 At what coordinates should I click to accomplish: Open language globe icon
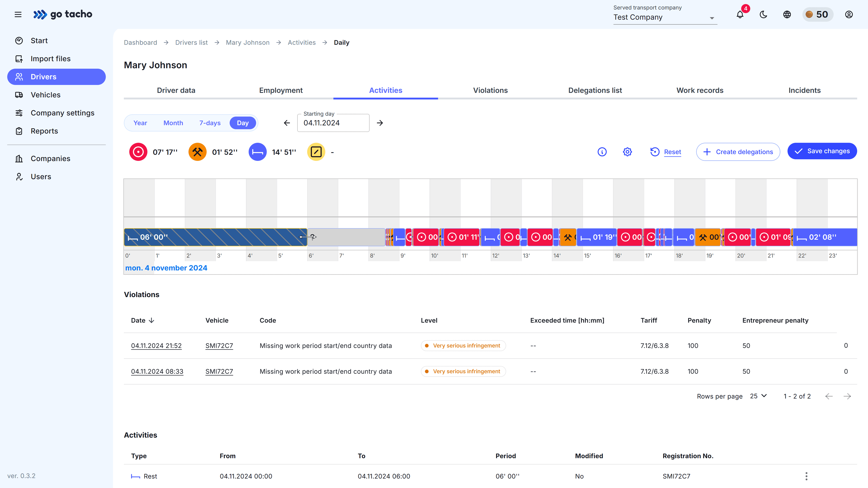pos(787,14)
